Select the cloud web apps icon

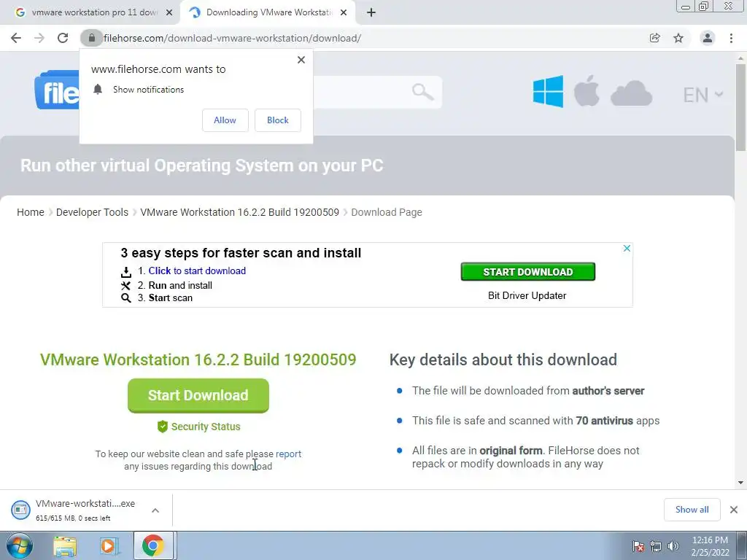631,93
